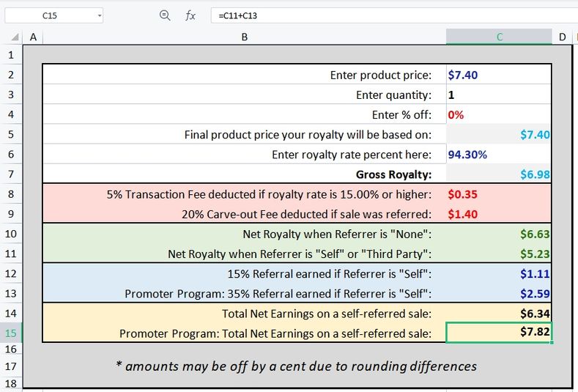Select column B header
Image resolution: width=578 pixels, height=392 pixels.
click(245, 37)
